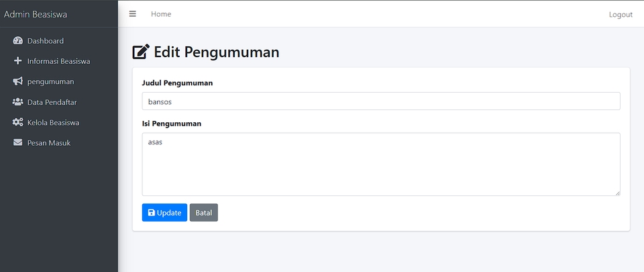Viewport: 644px width, 272px height.
Task: Toggle the sidebar with the hamburger icon
Action: [x=133, y=14]
